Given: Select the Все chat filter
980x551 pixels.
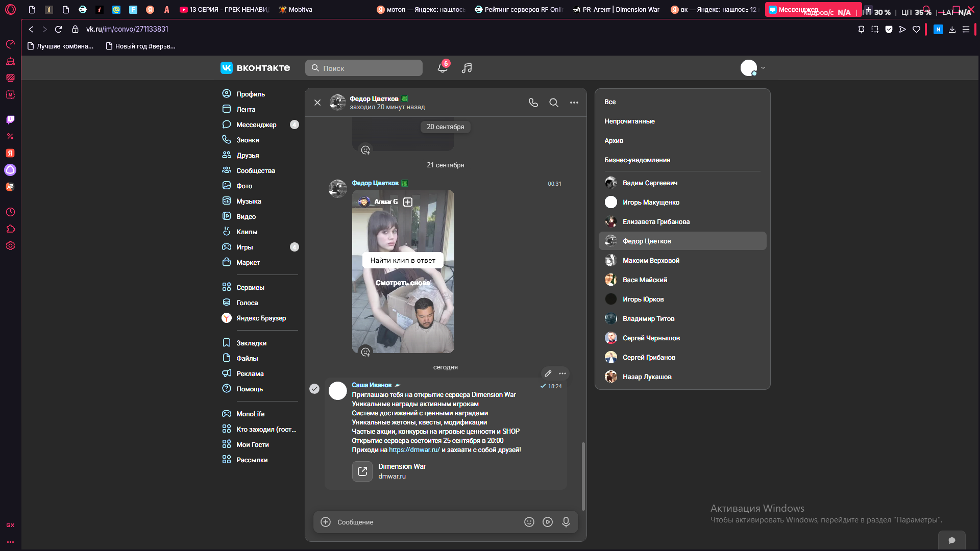Looking at the screenshot, I should tap(610, 102).
